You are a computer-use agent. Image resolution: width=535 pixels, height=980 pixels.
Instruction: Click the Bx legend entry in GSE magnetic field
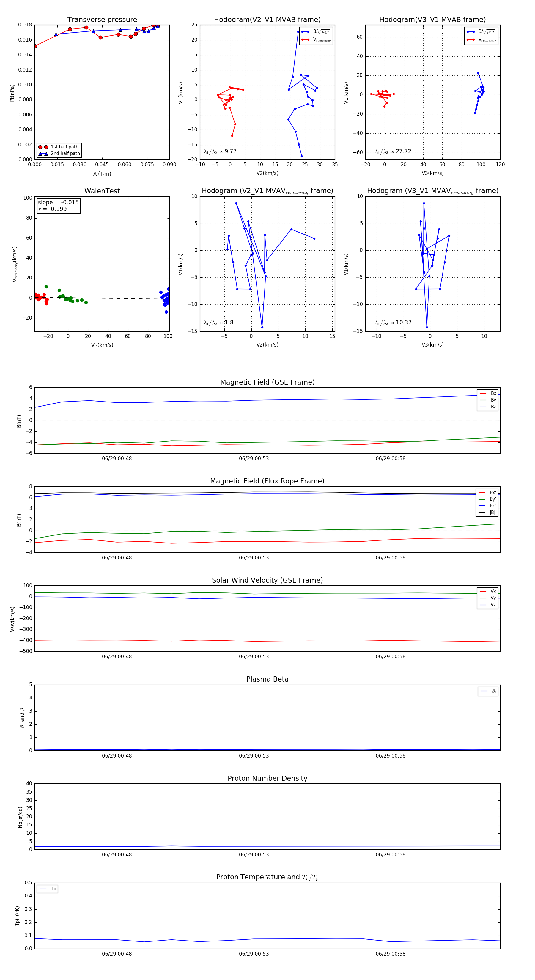tap(488, 393)
